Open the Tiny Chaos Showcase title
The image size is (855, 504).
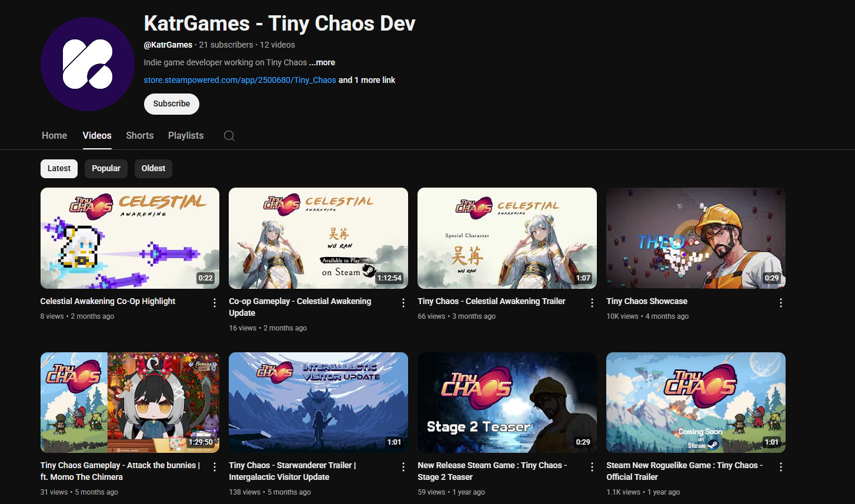click(x=647, y=301)
